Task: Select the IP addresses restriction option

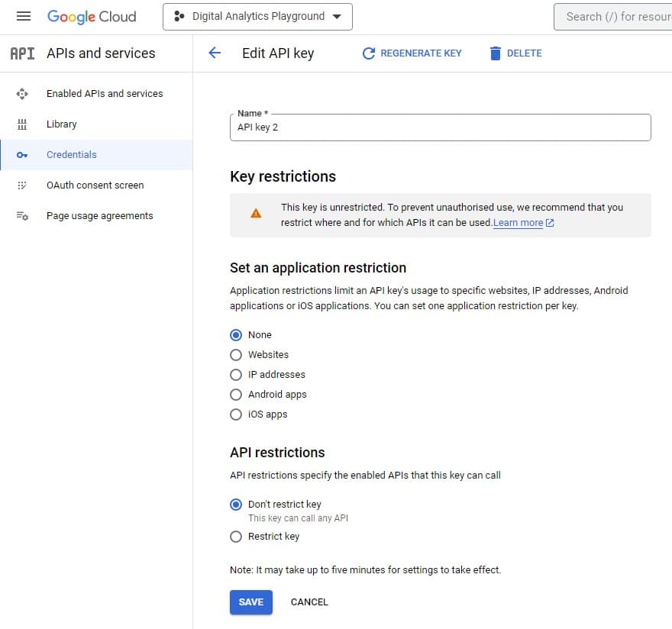Action: point(236,375)
